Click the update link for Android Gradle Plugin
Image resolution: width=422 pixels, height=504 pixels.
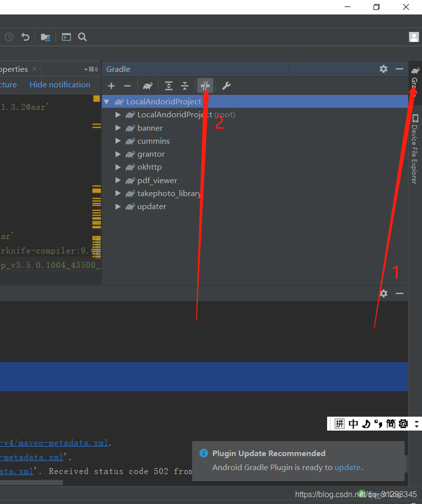[x=348, y=467]
